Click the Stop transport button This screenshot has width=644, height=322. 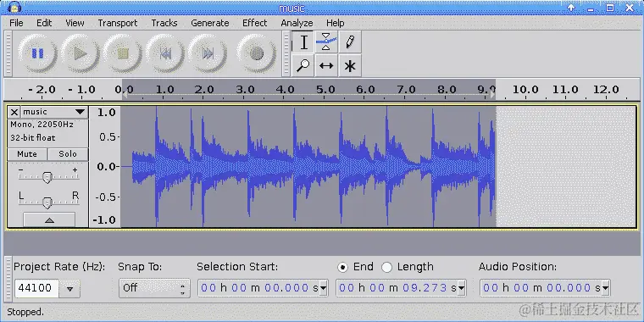[123, 53]
